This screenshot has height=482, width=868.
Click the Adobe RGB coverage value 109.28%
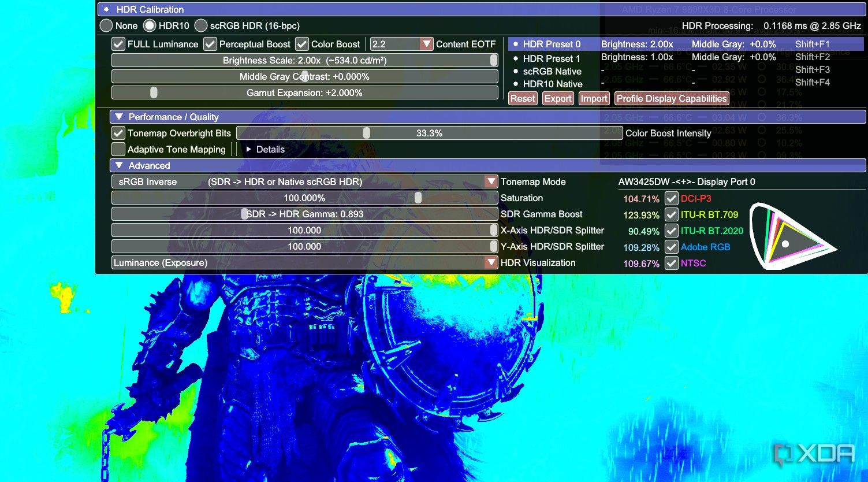click(x=641, y=247)
